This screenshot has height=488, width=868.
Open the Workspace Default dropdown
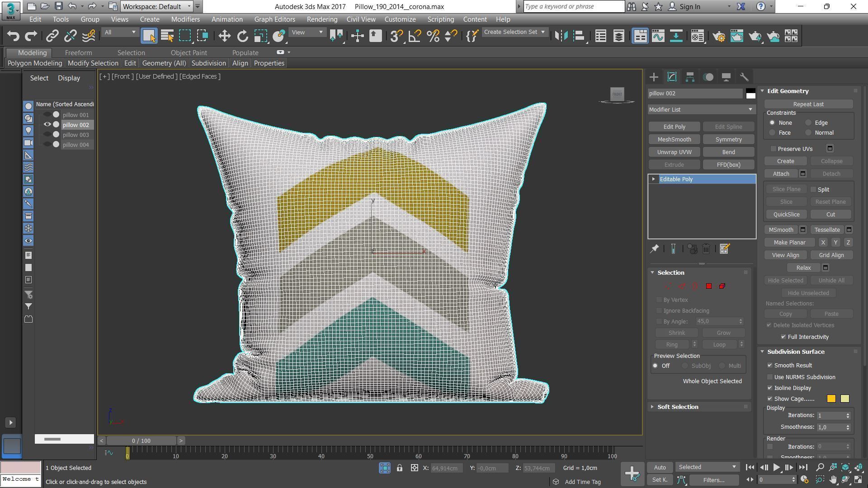157,6
